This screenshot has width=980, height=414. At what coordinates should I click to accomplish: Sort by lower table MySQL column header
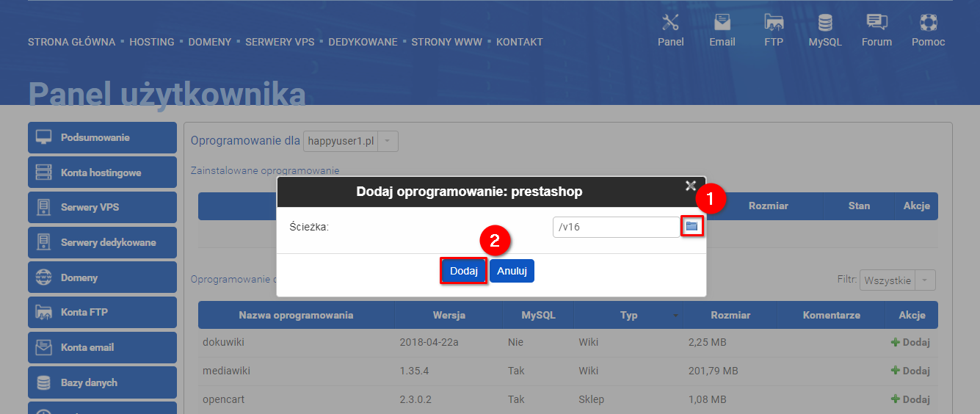pyautogui.click(x=538, y=315)
